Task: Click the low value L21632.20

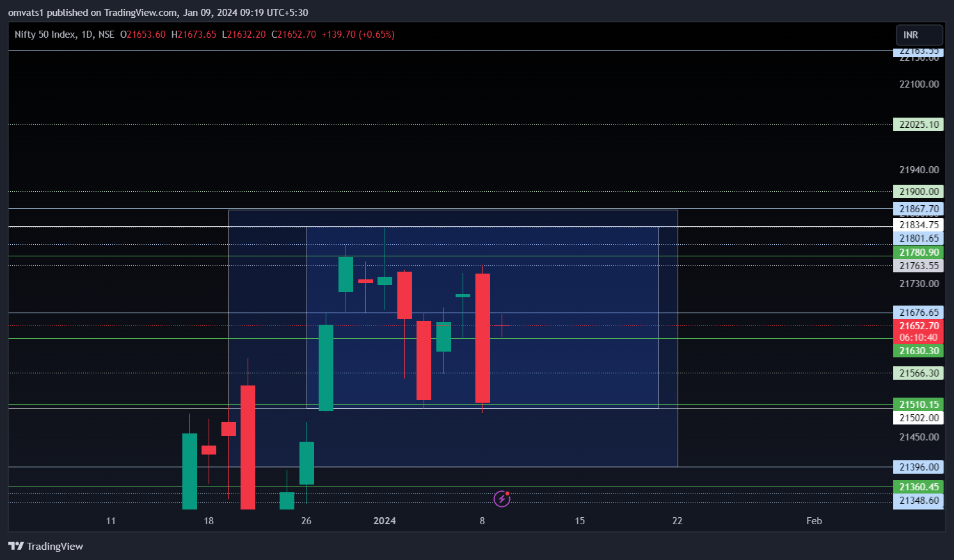Action: [x=244, y=35]
